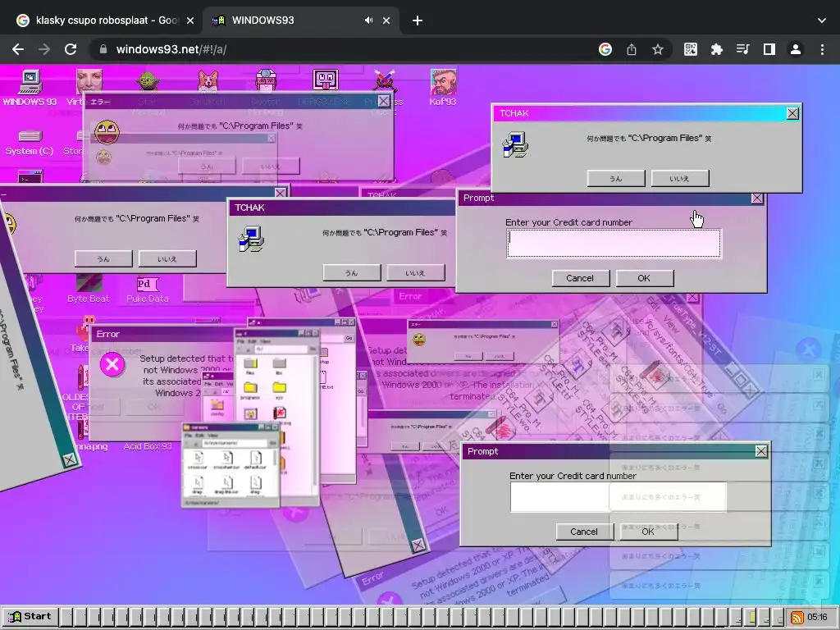Click the computer icon in middle TCHAK dialog
Screen dimensions: 840x630
(251, 239)
